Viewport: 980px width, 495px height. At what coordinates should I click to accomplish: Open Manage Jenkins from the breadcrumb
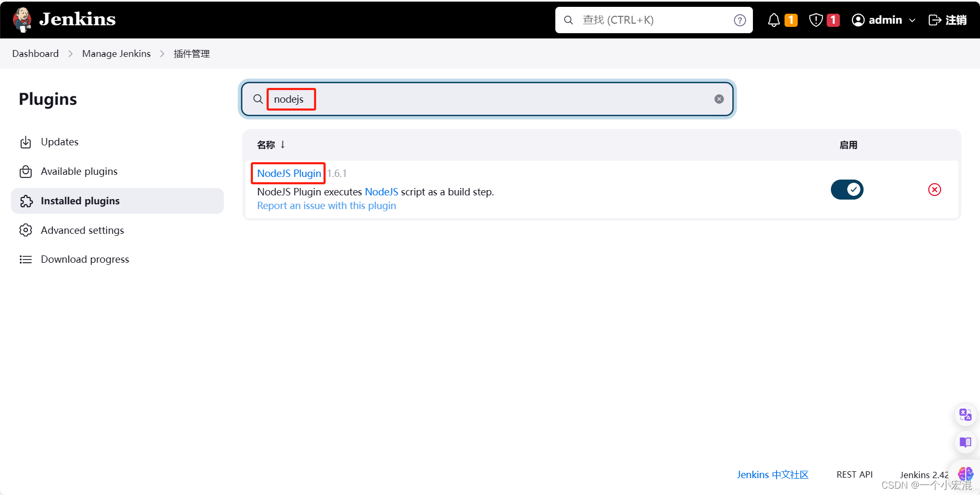(x=116, y=53)
